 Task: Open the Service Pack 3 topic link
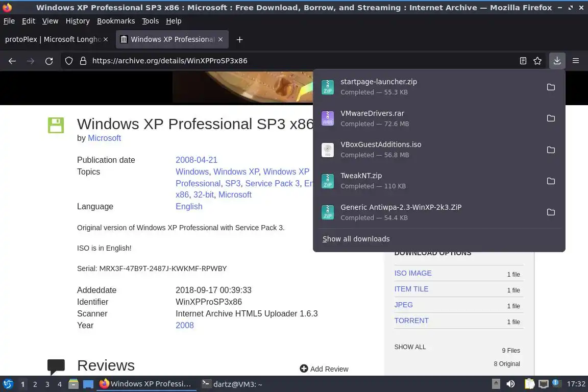[272, 183]
